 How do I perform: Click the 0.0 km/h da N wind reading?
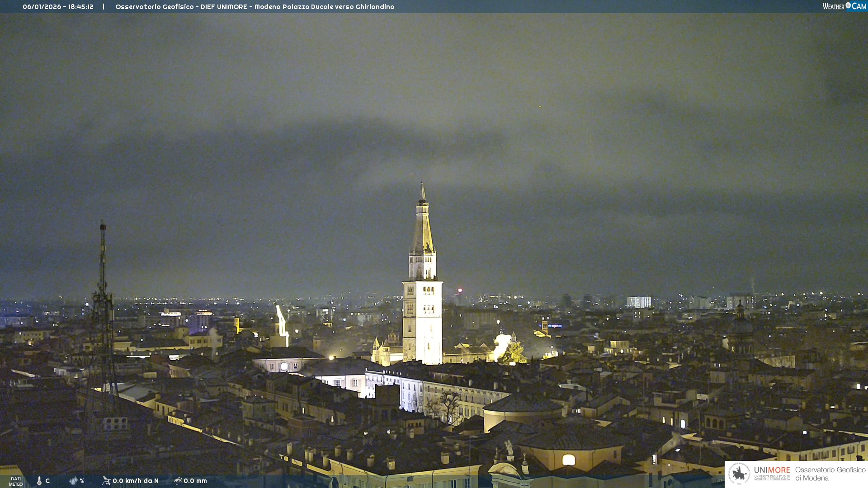coord(136,481)
